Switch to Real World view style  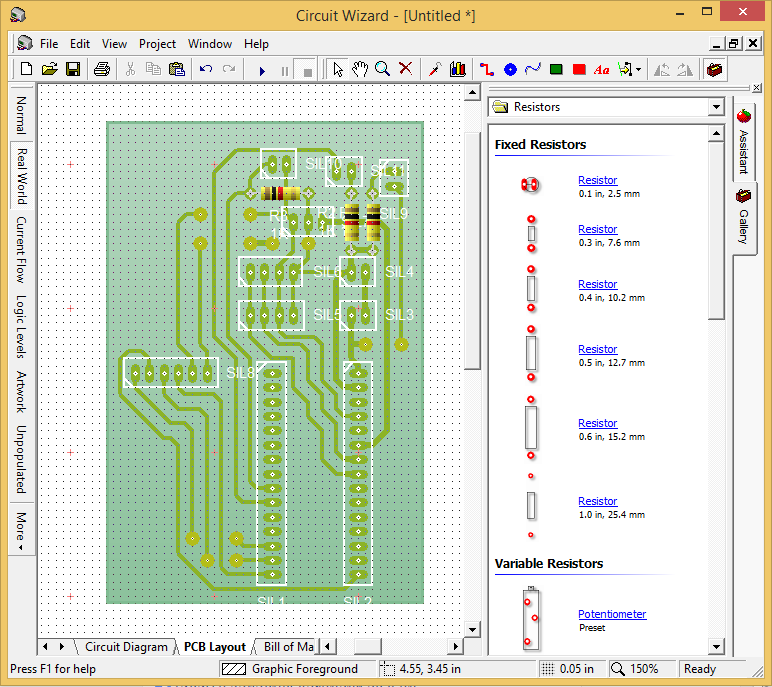tap(21, 176)
